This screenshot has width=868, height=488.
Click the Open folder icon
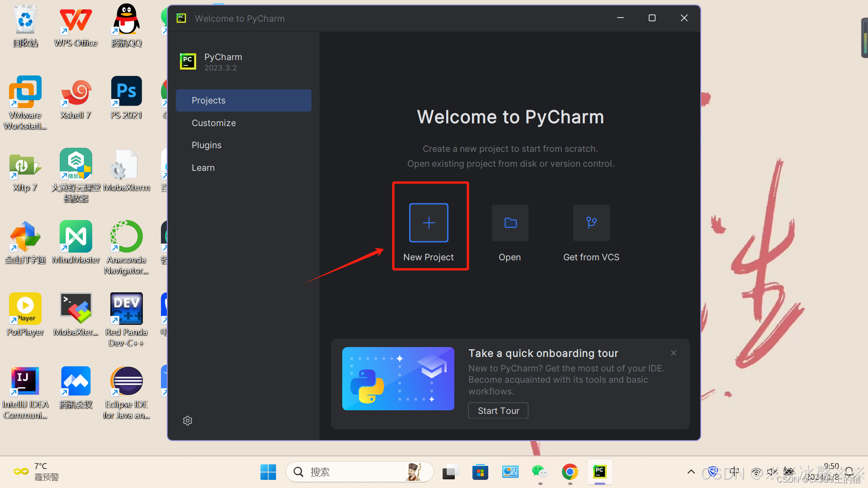[x=510, y=223]
